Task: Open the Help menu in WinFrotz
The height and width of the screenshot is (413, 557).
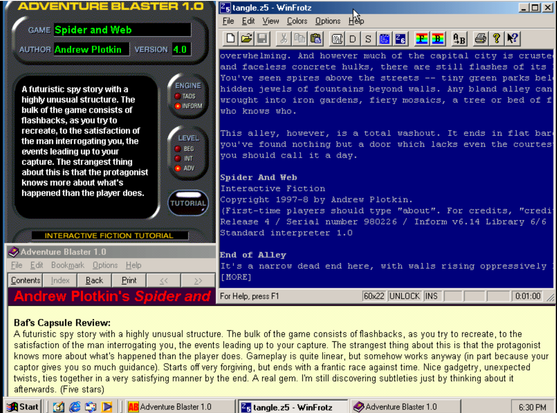Action: pos(356,21)
